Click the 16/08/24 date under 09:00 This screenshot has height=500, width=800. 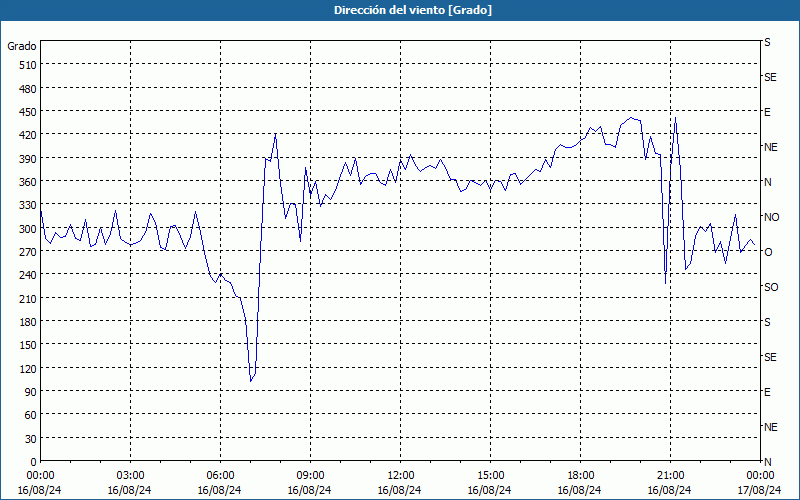(310, 490)
